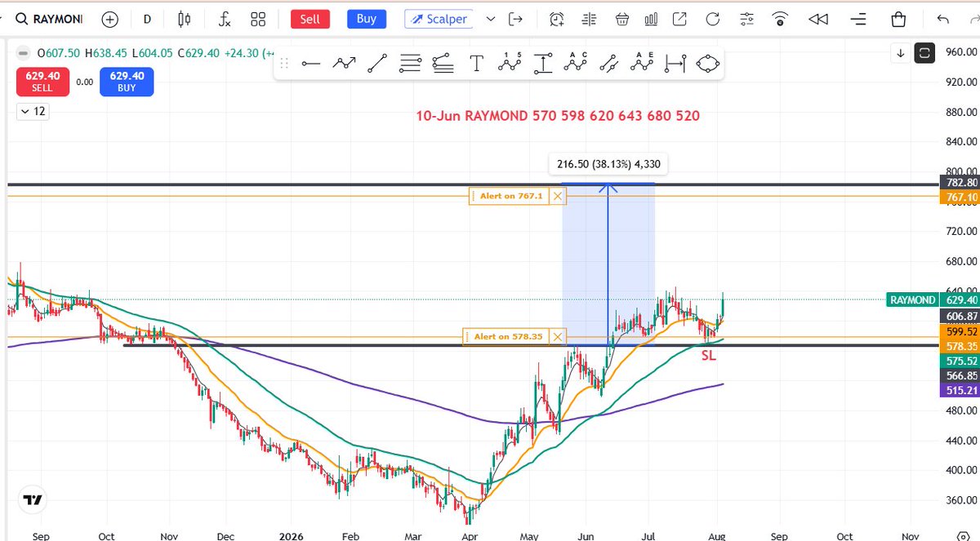Open the RAYMOND symbol search box
The image size is (980, 541).
point(49,19)
